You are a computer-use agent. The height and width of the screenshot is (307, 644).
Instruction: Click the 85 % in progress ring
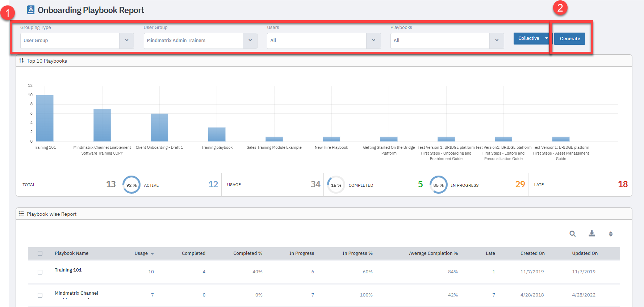(438, 185)
